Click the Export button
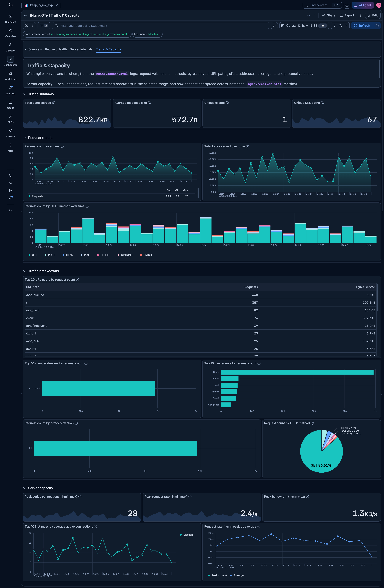Screen dimensions: 384x588 point(347,15)
